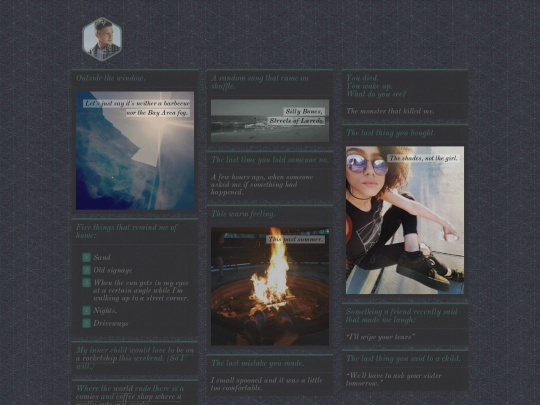The width and height of the screenshot is (540, 405).
Task: Open the beach photo with Silly Bones caption
Action: click(x=270, y=121)
